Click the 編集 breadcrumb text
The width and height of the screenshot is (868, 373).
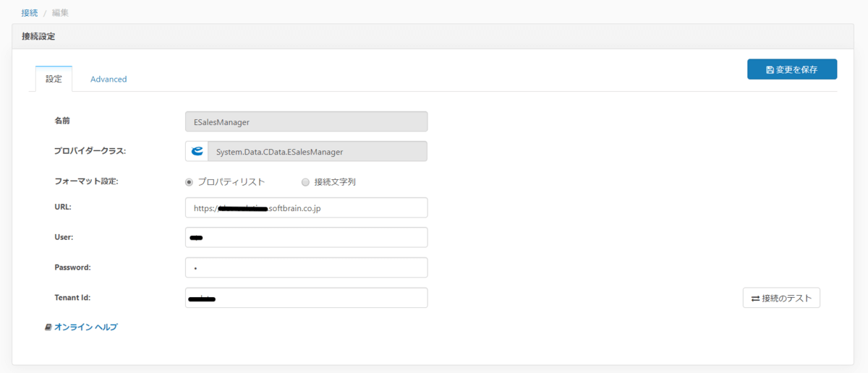tap(61, 12)
